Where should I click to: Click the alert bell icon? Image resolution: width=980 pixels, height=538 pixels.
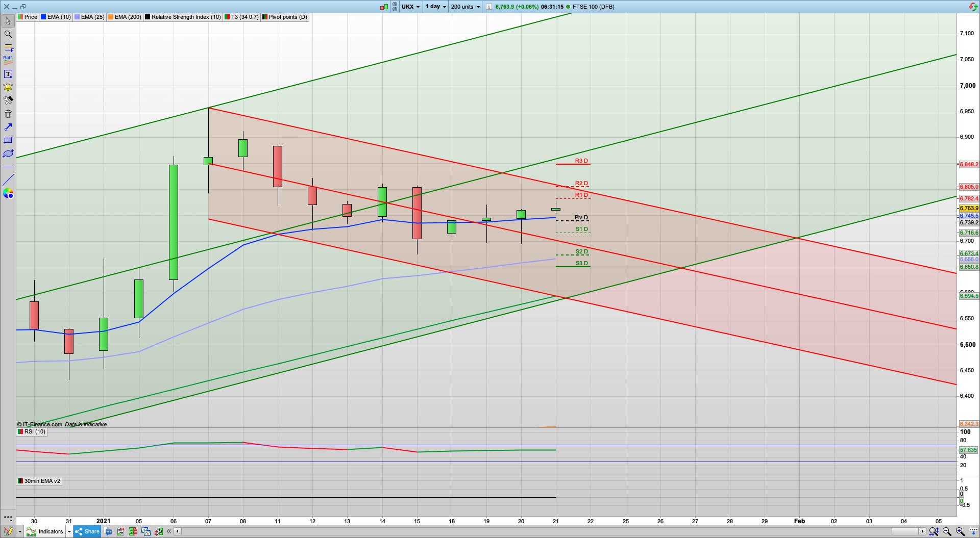(8, 87)
